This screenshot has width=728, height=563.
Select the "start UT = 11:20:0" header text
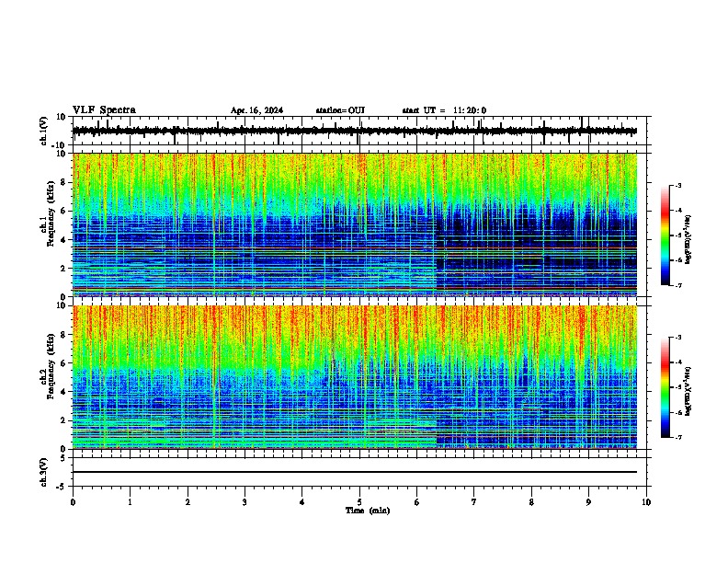pyautogui.click(x=444, y=110)
